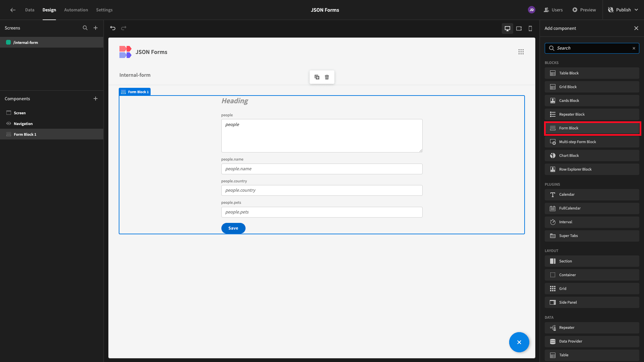Image resolution: width=644 pixels, height=362 pixels.
Task: Toggle Navigation visibility eye icon
Action: [9, 124]
